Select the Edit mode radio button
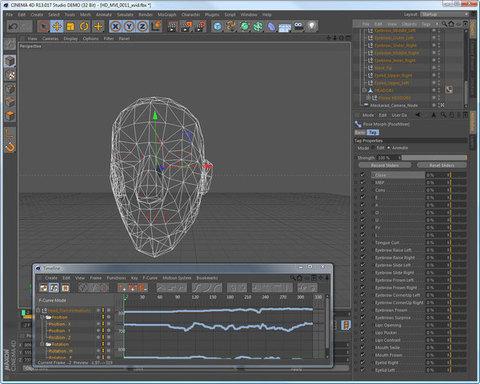This screenshot has height=384, width=480. click(x=374, y=148)
